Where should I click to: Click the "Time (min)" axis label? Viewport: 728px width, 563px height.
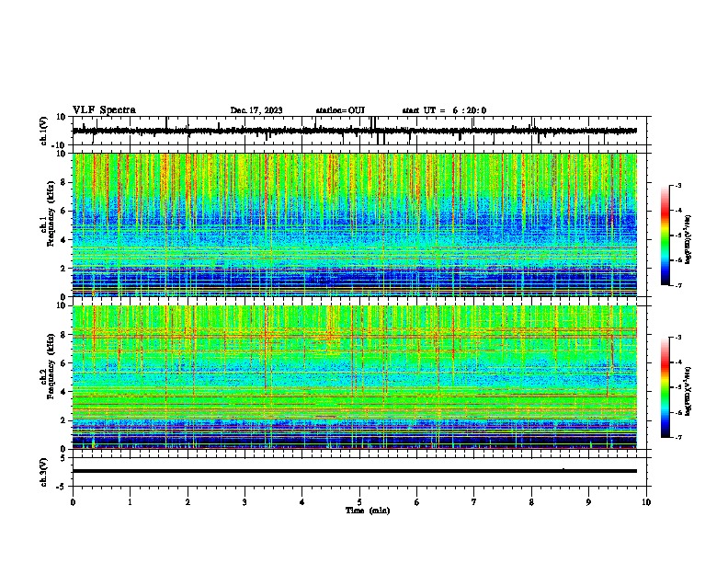coord(368,511)
